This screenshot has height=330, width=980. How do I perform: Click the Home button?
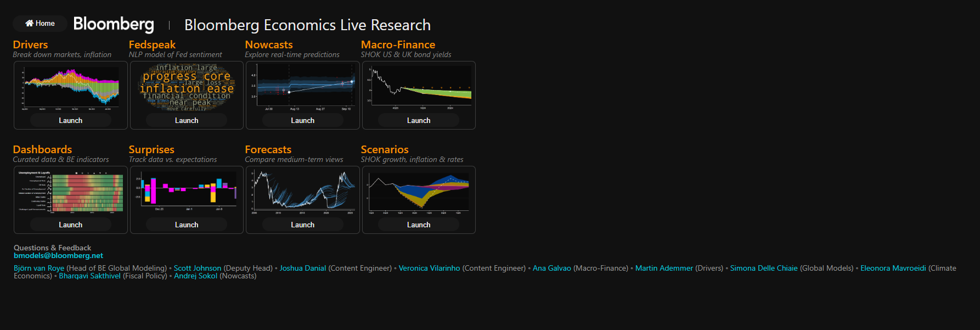click(x=40, y=24)
